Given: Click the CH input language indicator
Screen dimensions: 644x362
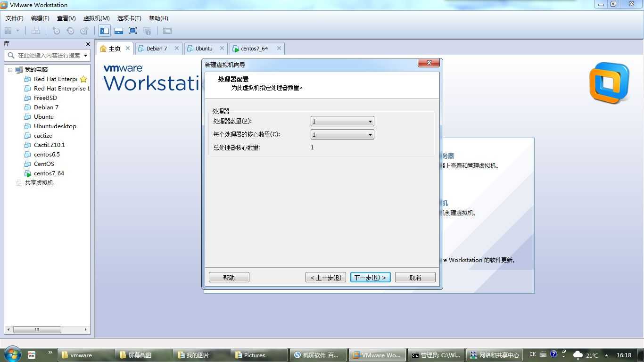Looking at the screenshot, I should click(532, 354).
